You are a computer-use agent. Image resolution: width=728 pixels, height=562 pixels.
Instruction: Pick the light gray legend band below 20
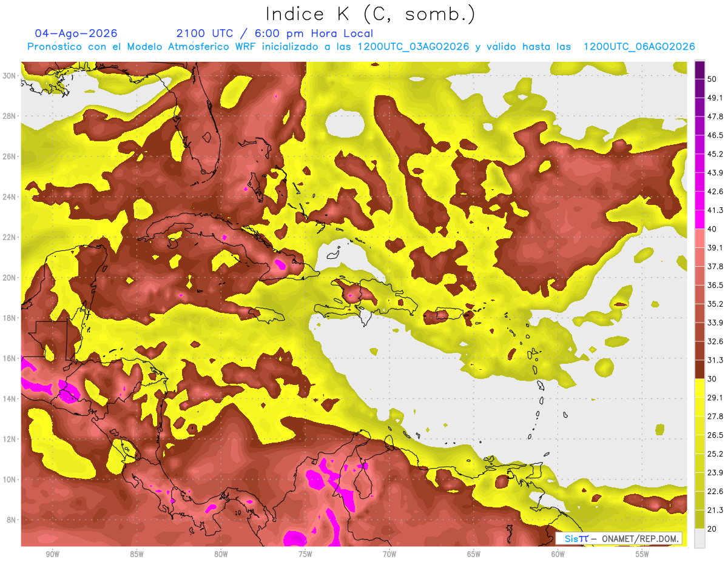(x=699, y=538)
